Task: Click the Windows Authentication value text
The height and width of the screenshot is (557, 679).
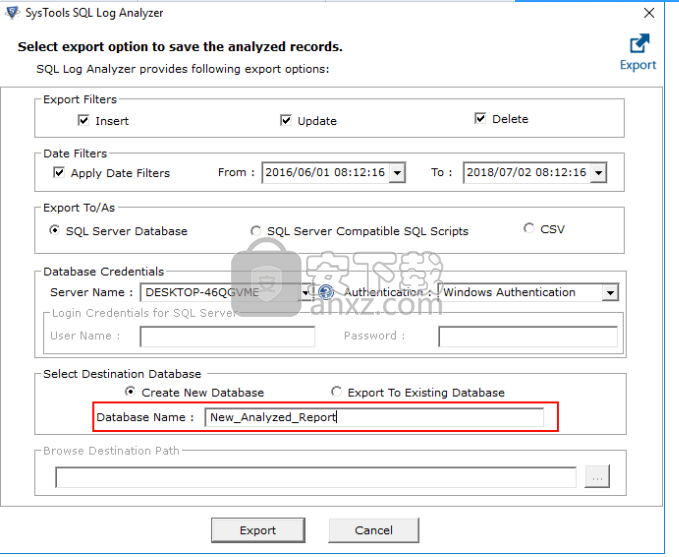Action: tap(509, 292)
